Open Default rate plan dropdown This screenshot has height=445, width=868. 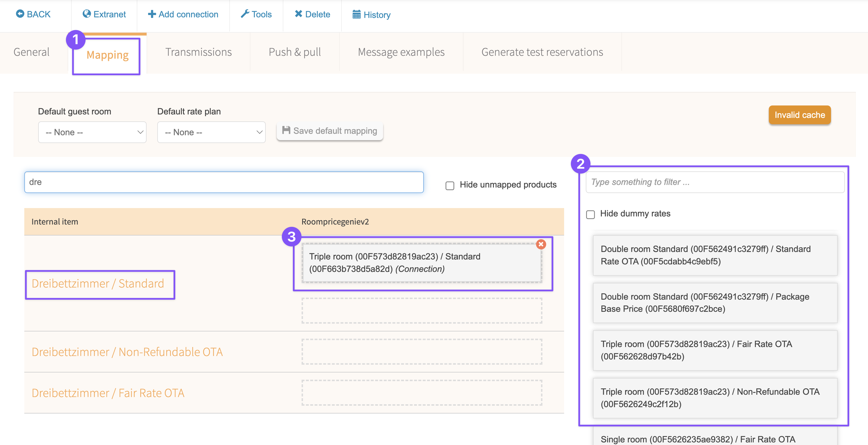pos(211,132)
